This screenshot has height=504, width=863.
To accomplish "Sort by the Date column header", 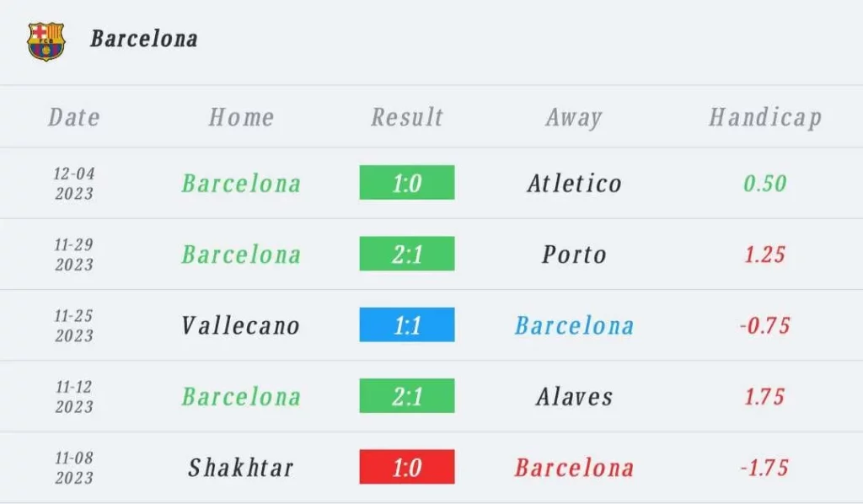I will click(74, 117).
